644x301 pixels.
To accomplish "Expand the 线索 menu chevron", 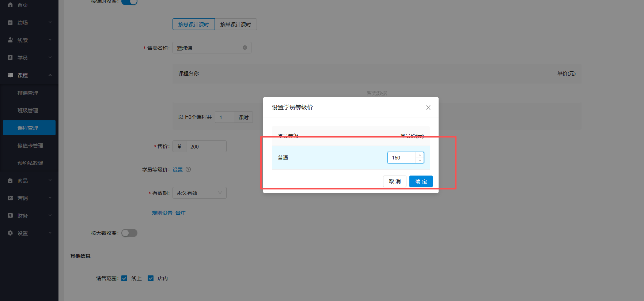I will coord(50,40).
